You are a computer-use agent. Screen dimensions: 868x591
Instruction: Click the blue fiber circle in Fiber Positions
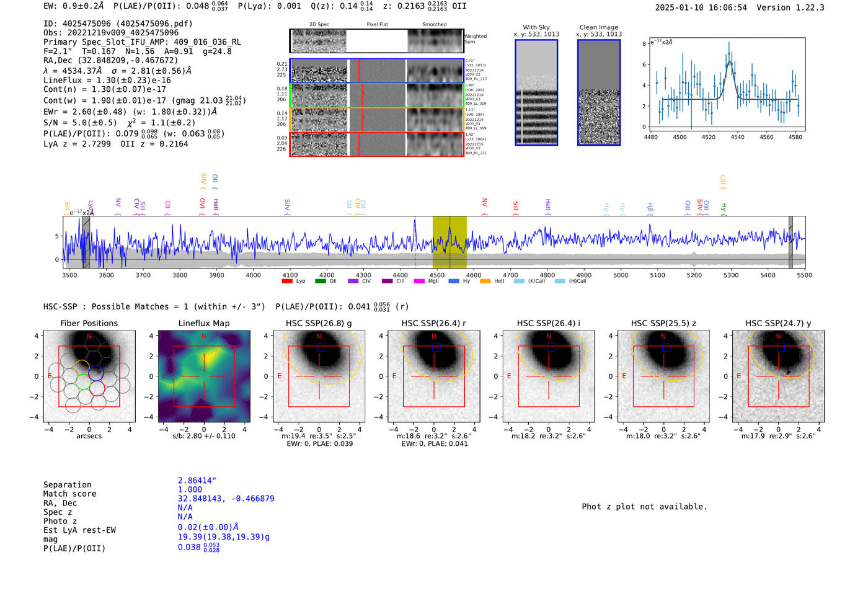(95, 373)
